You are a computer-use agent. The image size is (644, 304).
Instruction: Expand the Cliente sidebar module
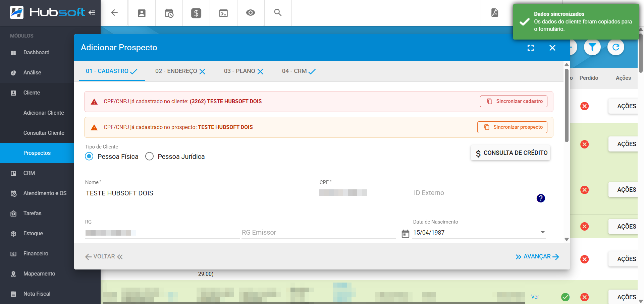click(32, 93)
